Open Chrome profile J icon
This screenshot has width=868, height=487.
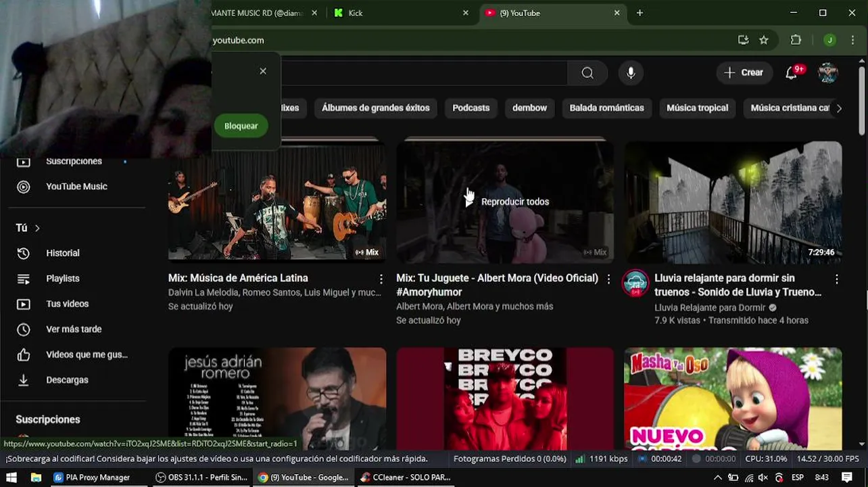(829, 40)
